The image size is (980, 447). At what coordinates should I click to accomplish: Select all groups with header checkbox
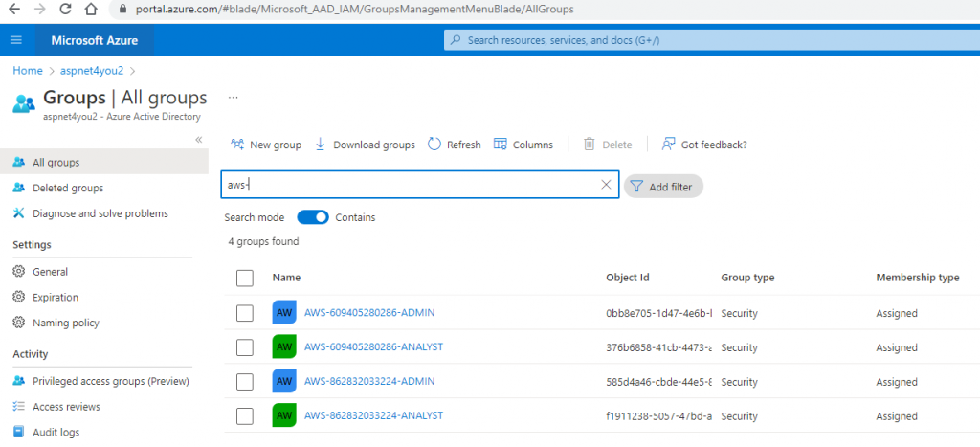(245, 279)
